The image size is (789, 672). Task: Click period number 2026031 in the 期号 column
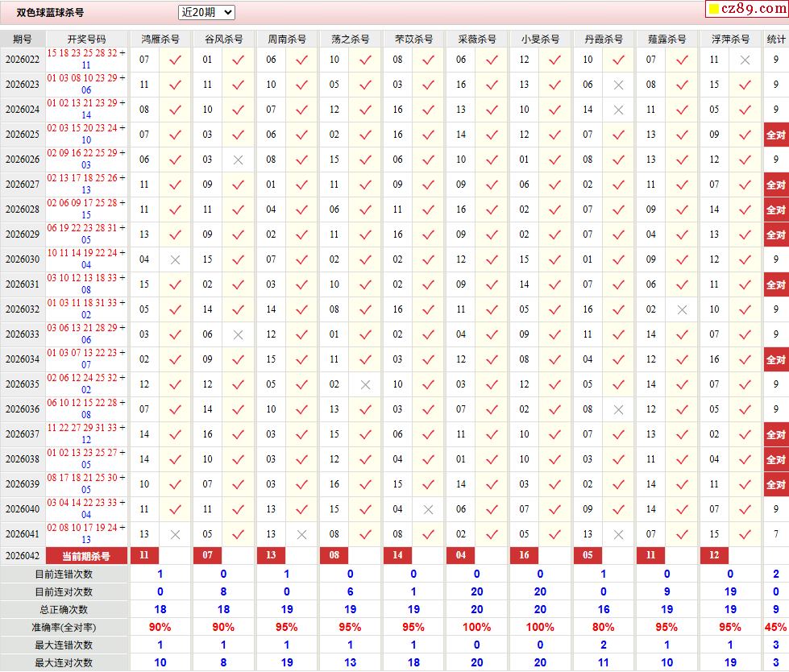tap(23, 284)
